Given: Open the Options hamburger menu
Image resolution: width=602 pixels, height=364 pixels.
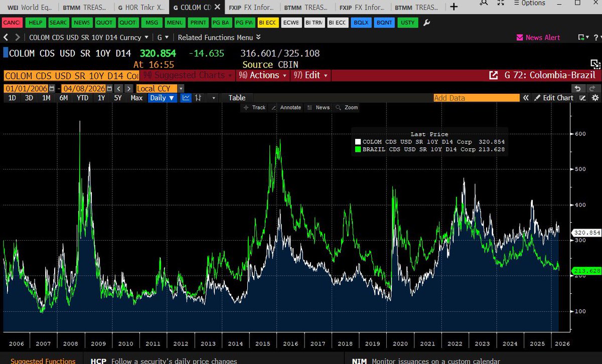Looking at the screenshot, I should tap(529, 3).
